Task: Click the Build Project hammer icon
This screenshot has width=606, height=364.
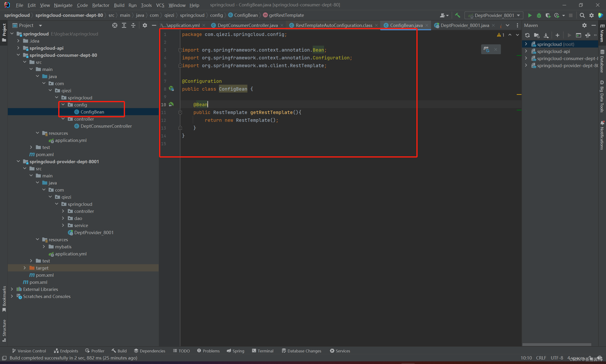Action: pos(458,15)
